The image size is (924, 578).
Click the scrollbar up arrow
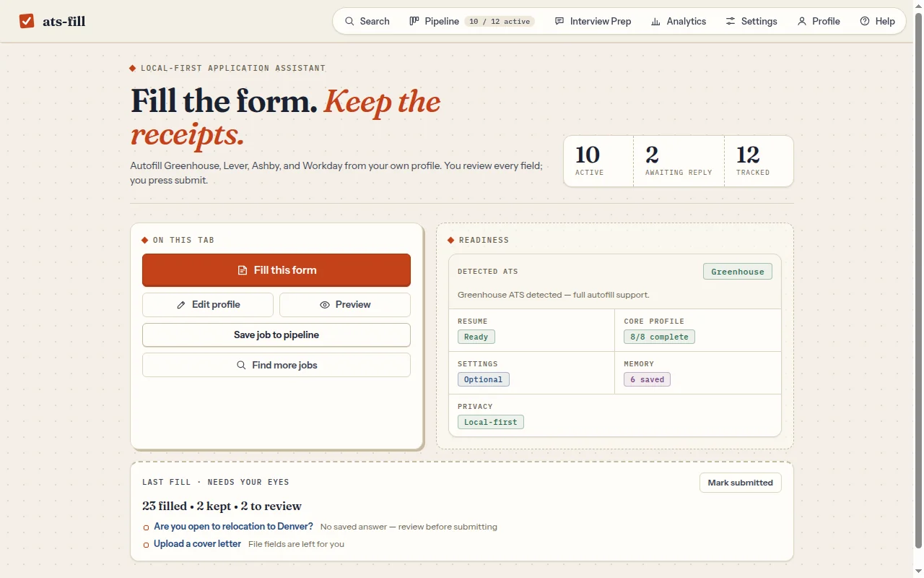coord(918,6)
